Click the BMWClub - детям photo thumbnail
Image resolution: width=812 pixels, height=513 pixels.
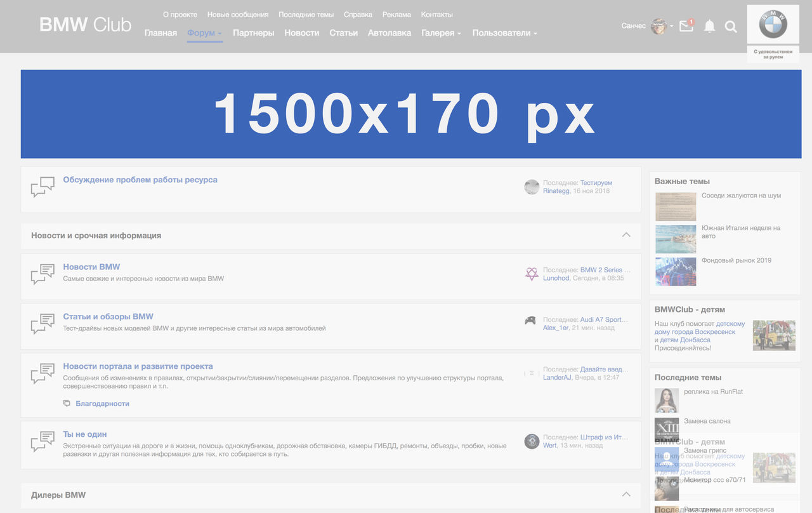(x=774, y=335)
